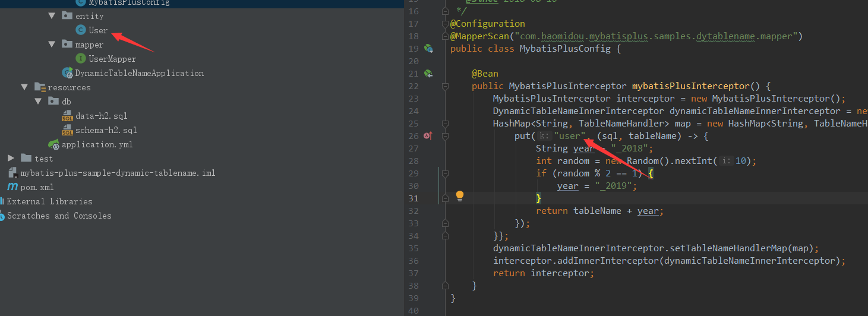This screenshot has width=868, height=316.
Task: Click the DynamicTableNameApplication run class icon
Action: pos(67,73)
